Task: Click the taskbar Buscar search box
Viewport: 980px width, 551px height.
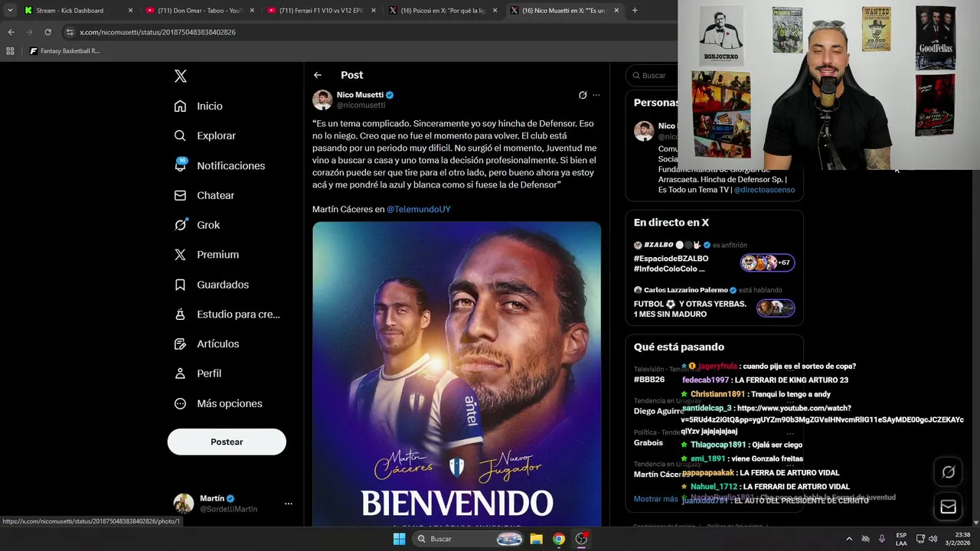Action: [x=469, y=539]
